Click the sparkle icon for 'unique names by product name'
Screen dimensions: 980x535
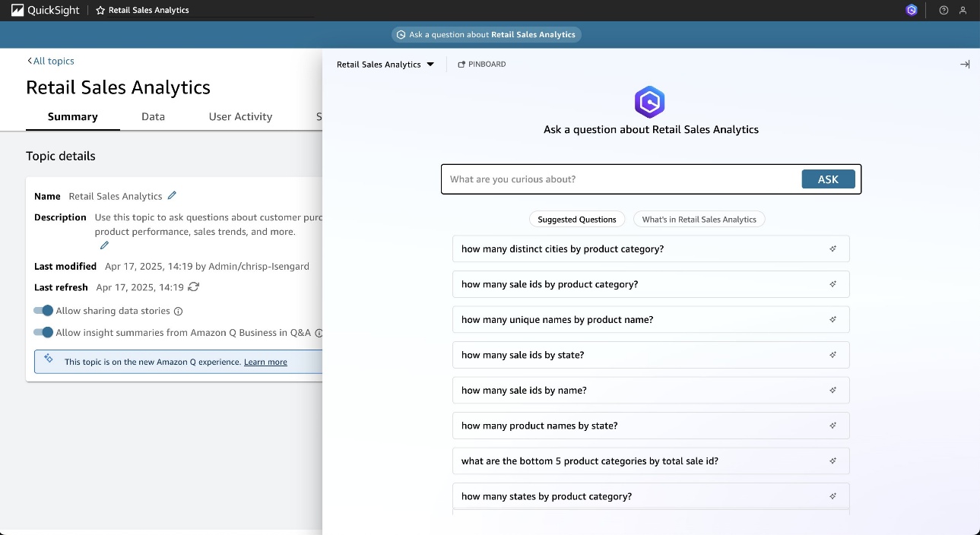pos(833,319)
